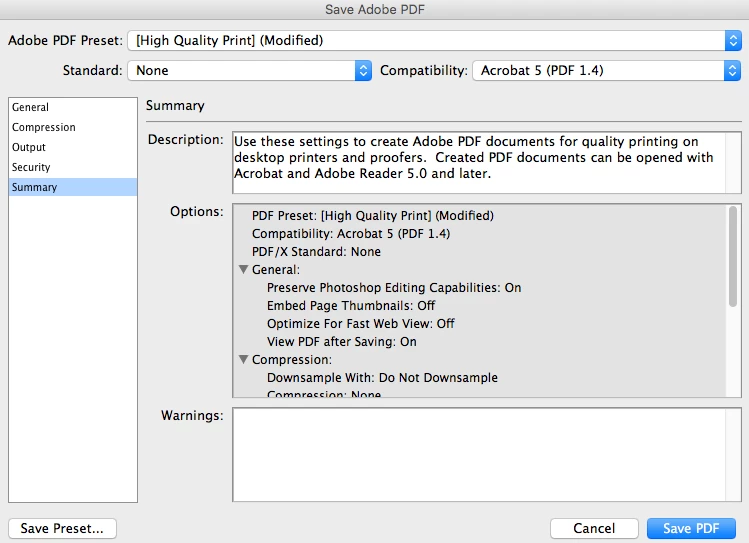Viewport: 749px width, 543px height.
Task: Click 'Compatibility: Acrobat 5 (PDF 1.4)' options line
Action: click(x=351, y=234)
